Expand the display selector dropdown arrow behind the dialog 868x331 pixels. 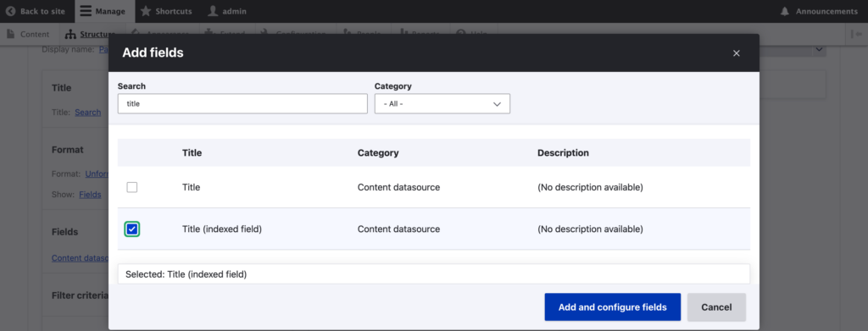point(819,50)
